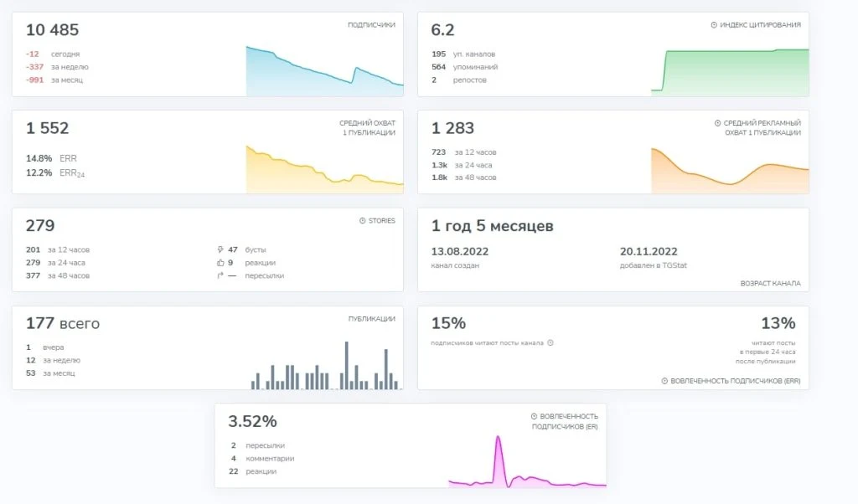Click the info icon beside СРЕДНИЙ РЕКЛАМНЫЙ ОХВАТ
Viewport: 858px width, 504px height.
(717, 123)
